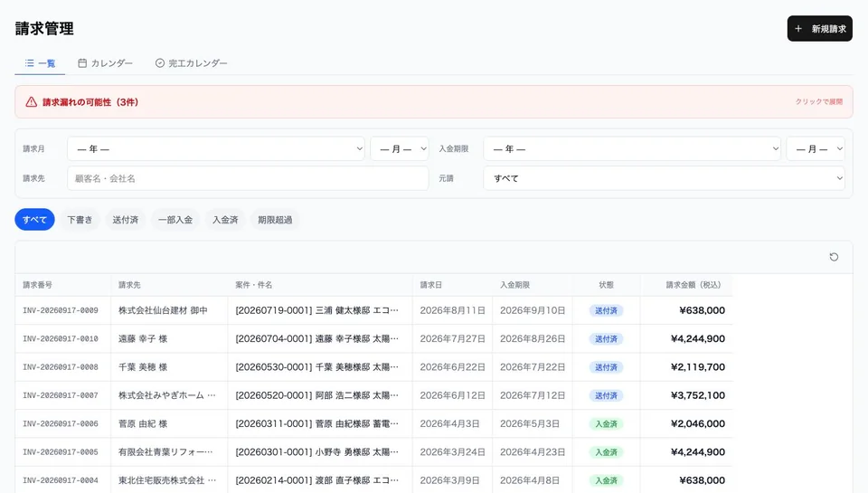Click amount ¥3,752,100
The height and width of the screenshot is (493, 868).
(x=697, y=395)
